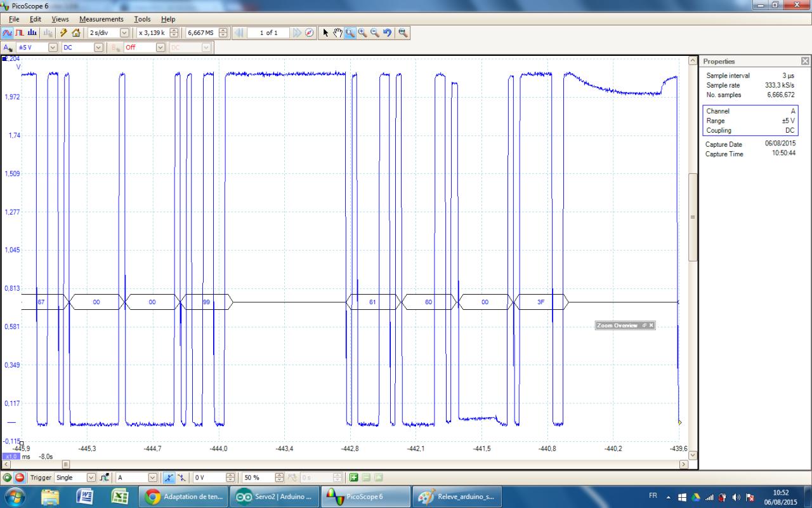This screenshot has width=812, height=508.
Task: Open the File menu
Action: coord(14,19)
